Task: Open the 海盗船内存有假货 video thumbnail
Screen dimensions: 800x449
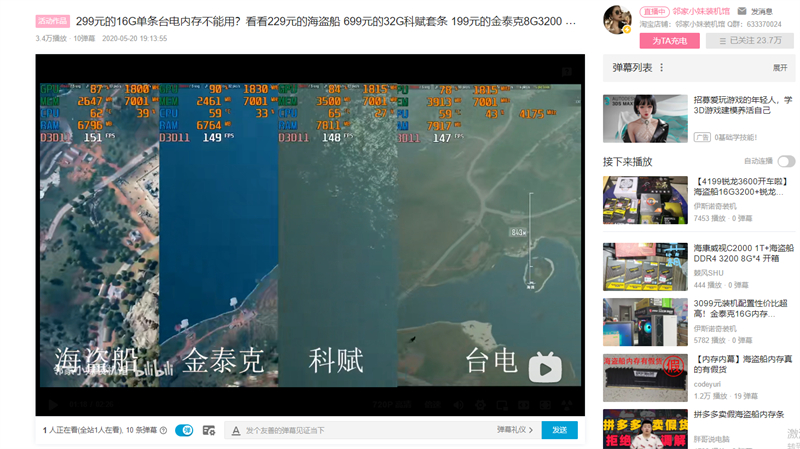Action: [645, 378]
